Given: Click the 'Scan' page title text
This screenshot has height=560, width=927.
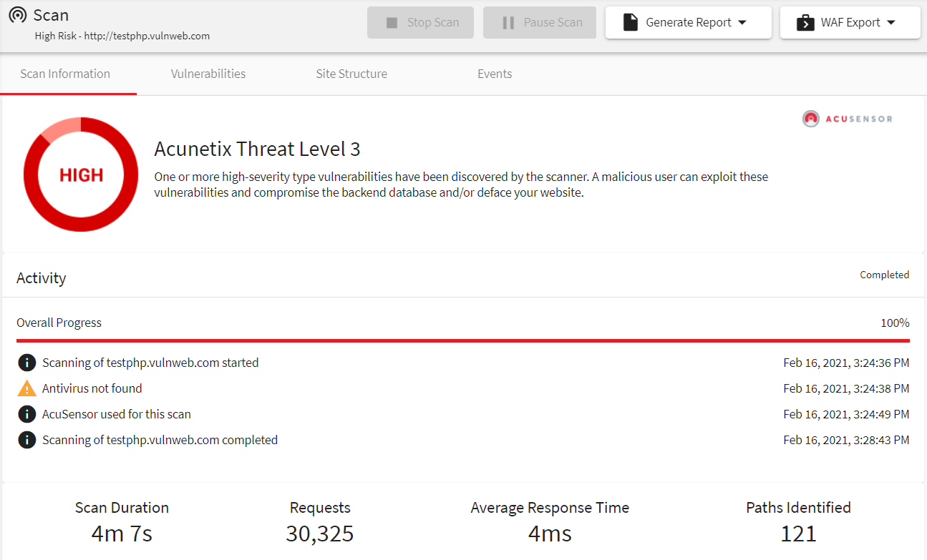Looking at the screenshot, I should (x=52, y=15).
